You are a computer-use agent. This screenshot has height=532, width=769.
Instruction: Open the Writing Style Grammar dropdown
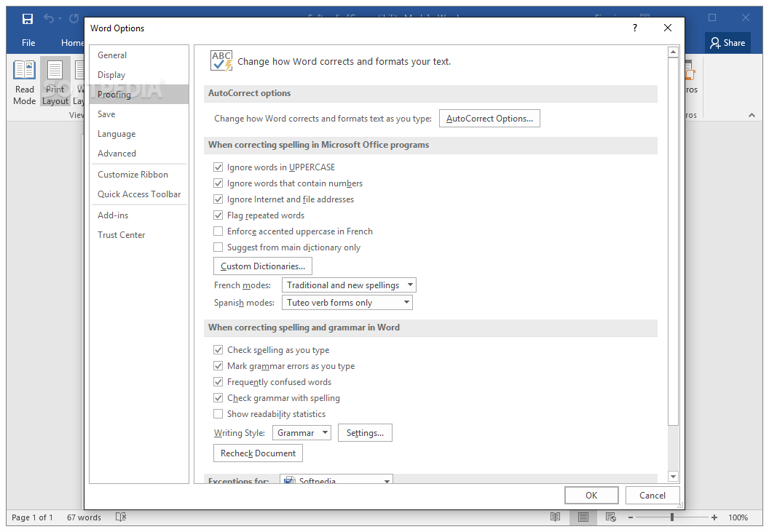click(x=301, y=433)
